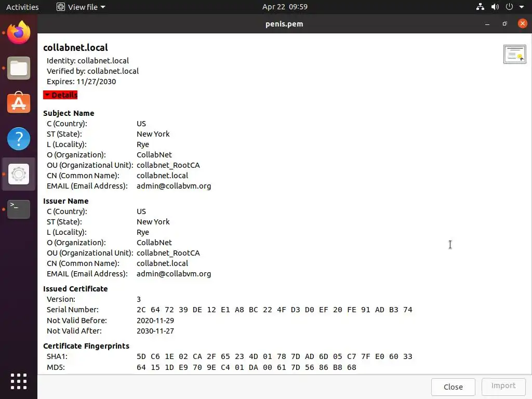Select the SHA1 fingerprint value
532x399 pixels.
coord(274,356)
